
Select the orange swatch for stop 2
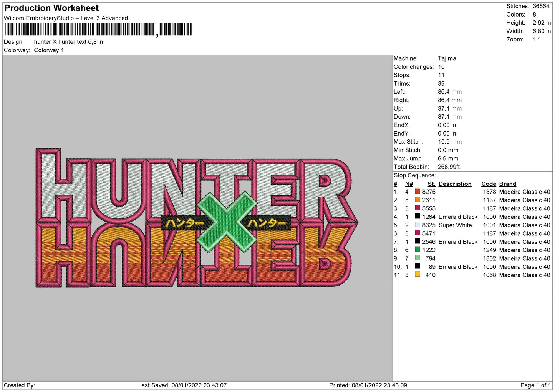[417, 200]
